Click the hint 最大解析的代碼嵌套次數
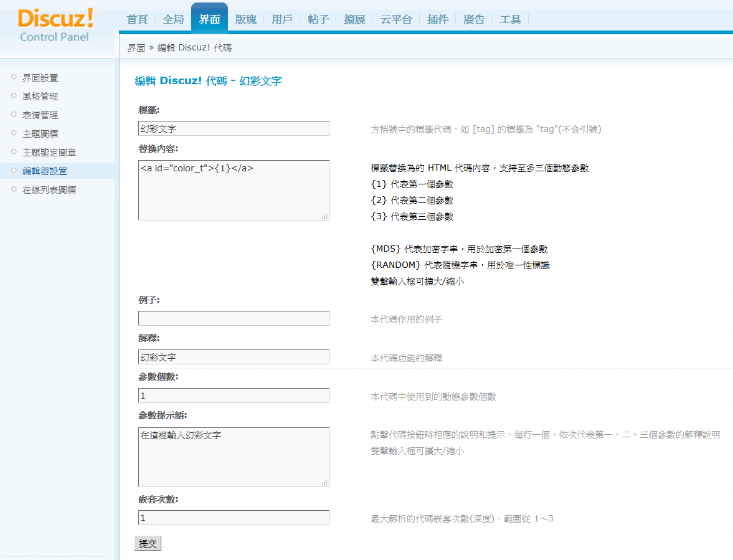Viewport: 733px width, 560px height. coord(462,518)
